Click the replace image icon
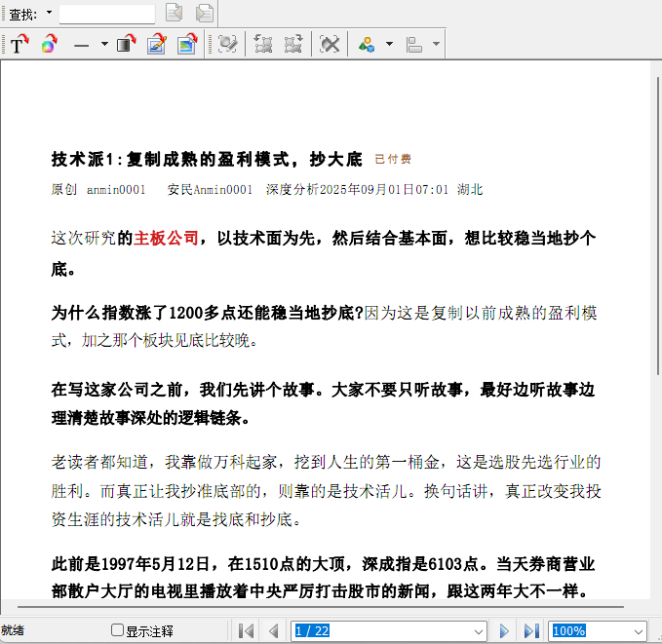Screen dimensions: 662x644 187,44
